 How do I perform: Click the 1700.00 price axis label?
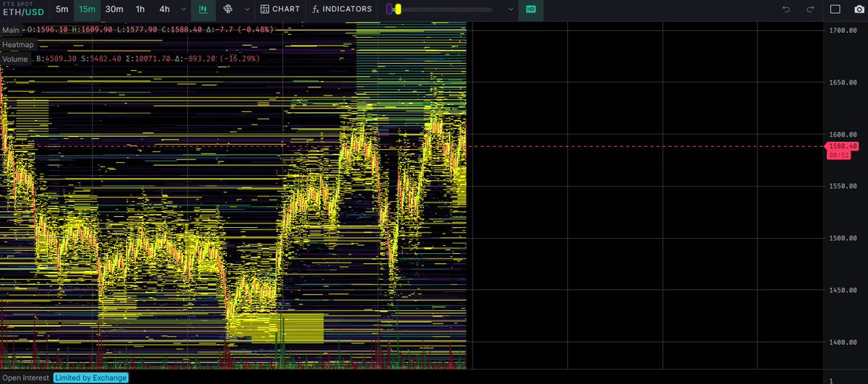[x=842, y=30]
